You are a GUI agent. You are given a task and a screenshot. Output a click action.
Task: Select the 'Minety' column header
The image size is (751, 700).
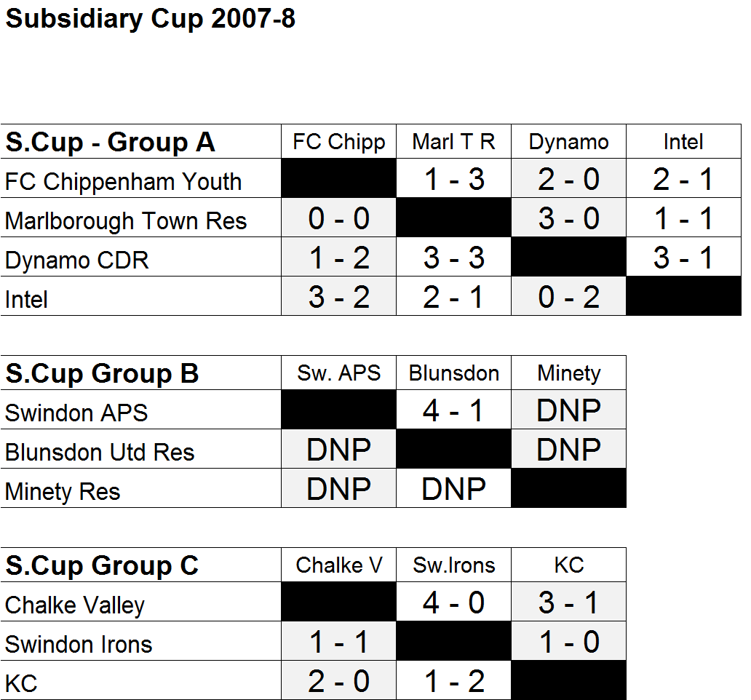[568, 373]
